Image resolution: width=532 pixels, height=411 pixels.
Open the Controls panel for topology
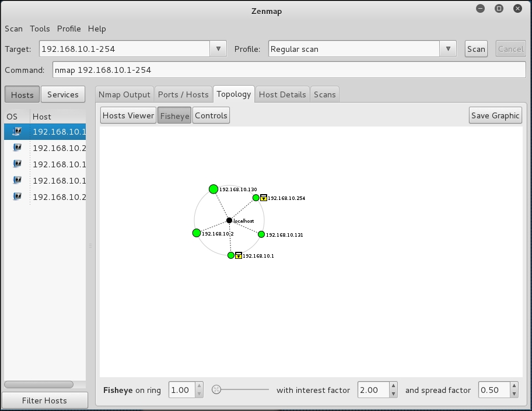[x=211, y=115]
